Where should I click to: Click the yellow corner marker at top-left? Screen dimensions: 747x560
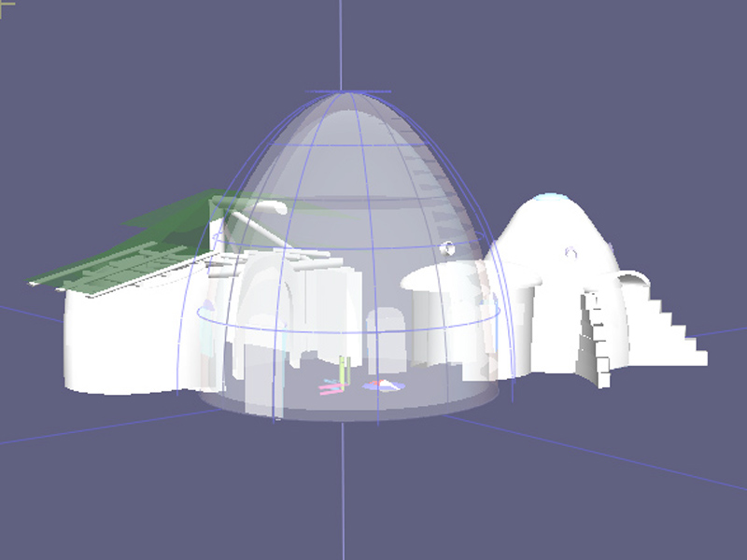pos(5,5)
